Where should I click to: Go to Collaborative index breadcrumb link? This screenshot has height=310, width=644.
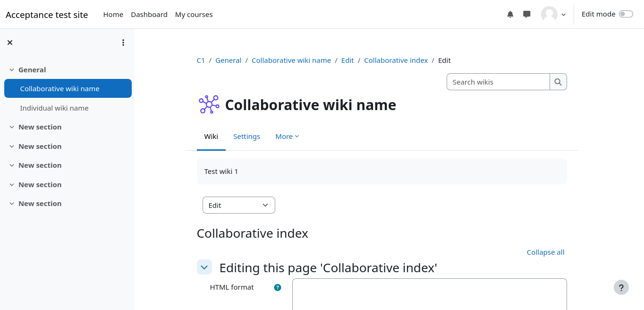pyautogui.click(x=396, y=60)
